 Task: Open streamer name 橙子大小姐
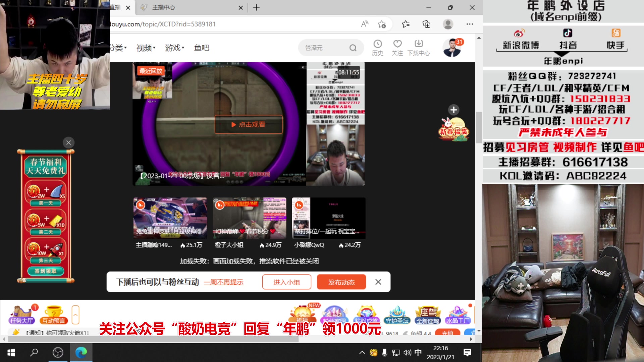(x=229, y=245)
